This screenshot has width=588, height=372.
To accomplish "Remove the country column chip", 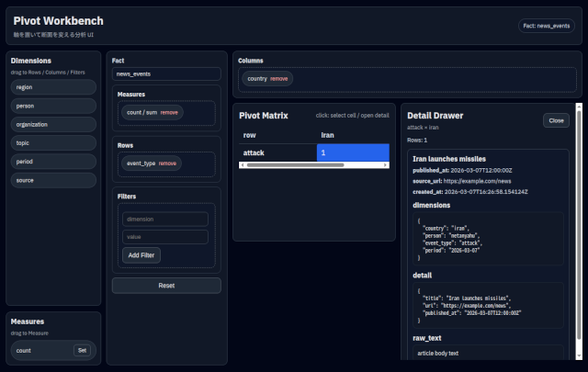I will coord(278,79).
